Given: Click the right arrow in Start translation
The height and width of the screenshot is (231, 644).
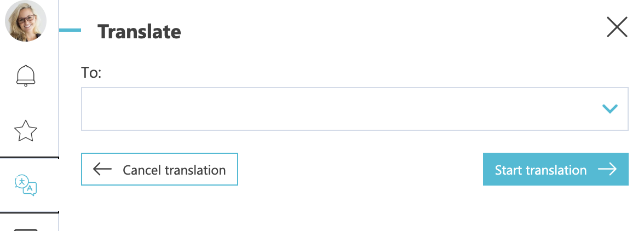Looking at the screenshot, I should (x=607, y=169).
